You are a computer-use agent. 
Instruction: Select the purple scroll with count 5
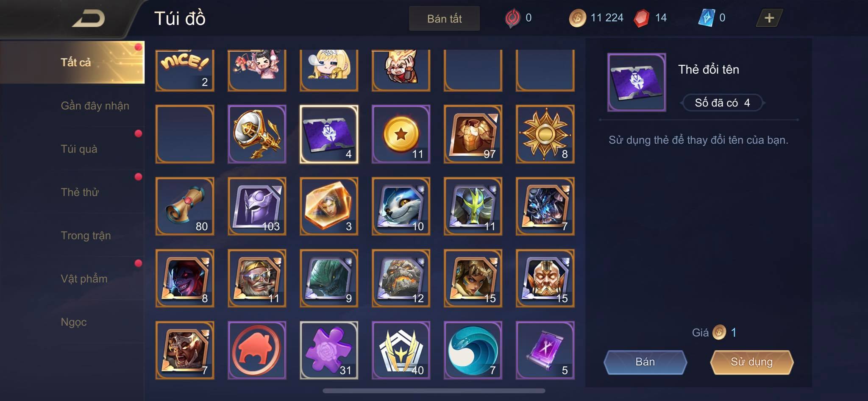click(x=545, y=350)
